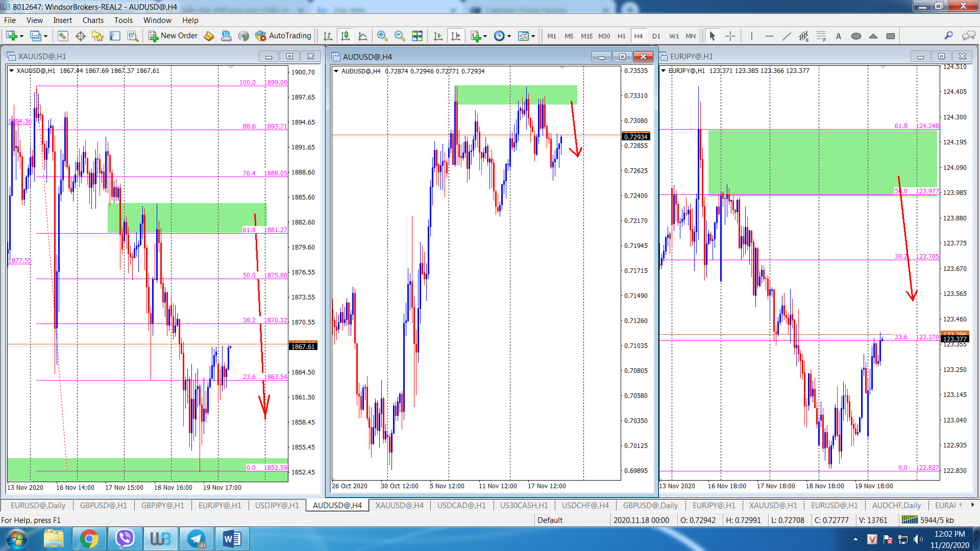Open the Navigator star-folder icon
Image resolution: width=980 pixels, height=551 pixels.
tap(97, 36)
